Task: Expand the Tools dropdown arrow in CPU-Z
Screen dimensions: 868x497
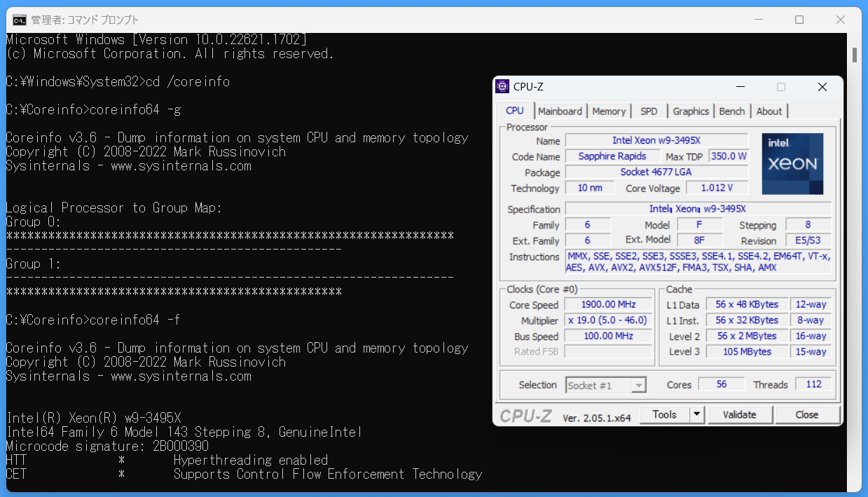Action: (x=696, y=414)
